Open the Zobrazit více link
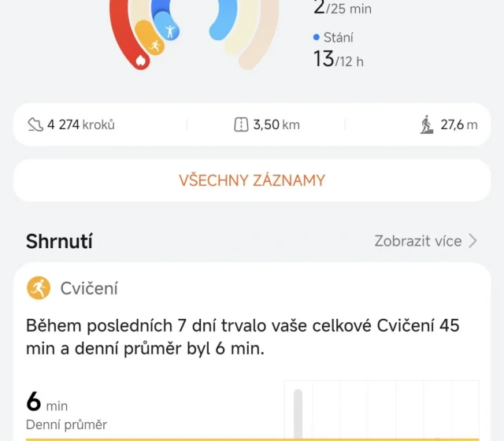Image resolution: width=504 pixels, height=441 pixels. tap(417, 241)
